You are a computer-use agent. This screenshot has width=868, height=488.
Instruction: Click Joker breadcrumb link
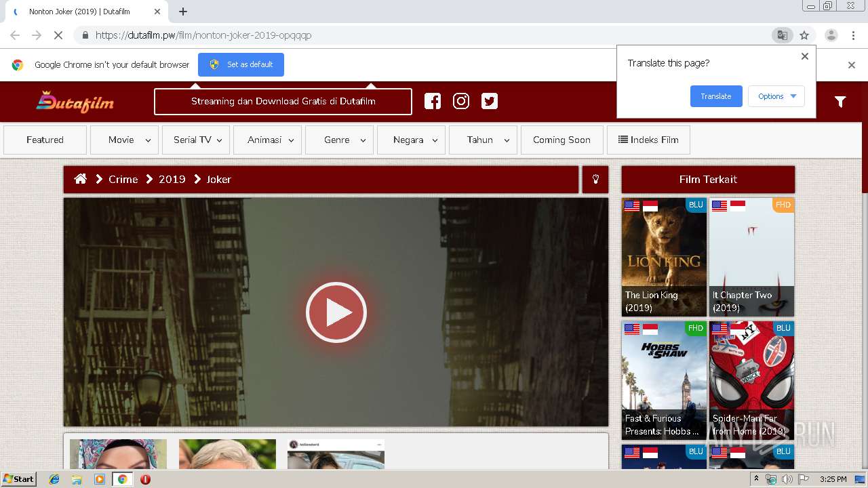point(218,179)
